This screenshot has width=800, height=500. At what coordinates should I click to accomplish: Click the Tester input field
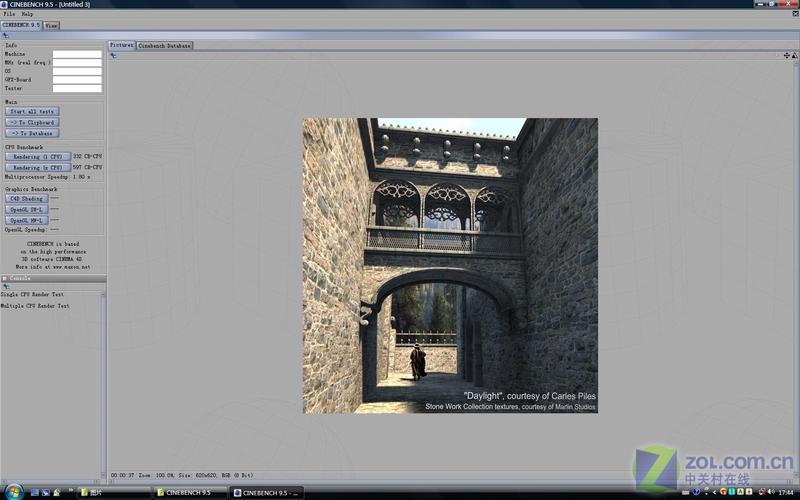pos(77,88)
